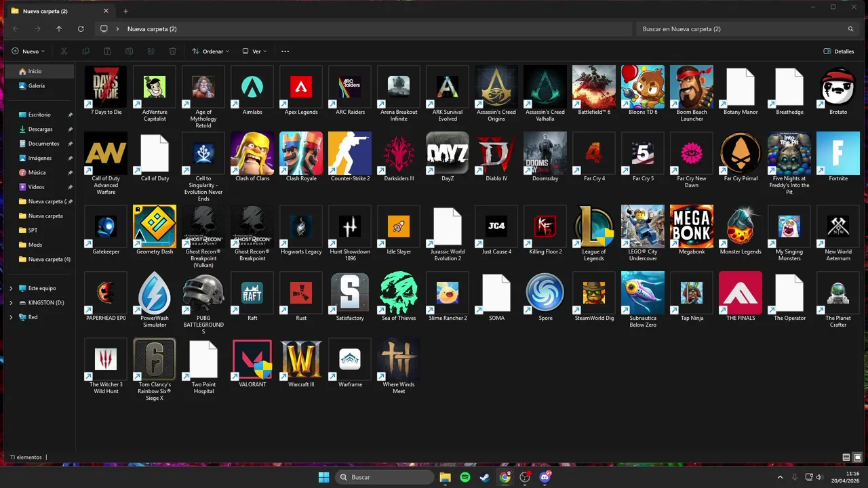Open Galería in the navigation pane
The width and height of the screenshot is (868, 488).
tap(40, 86)
